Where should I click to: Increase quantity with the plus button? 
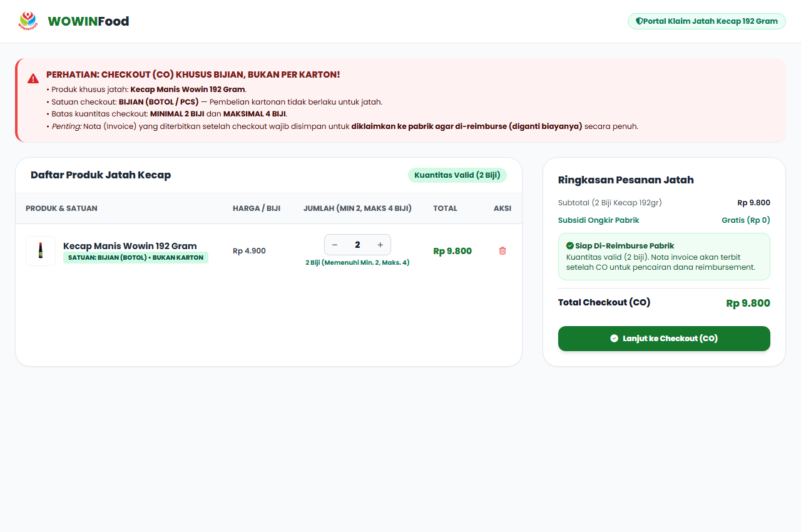380,245
